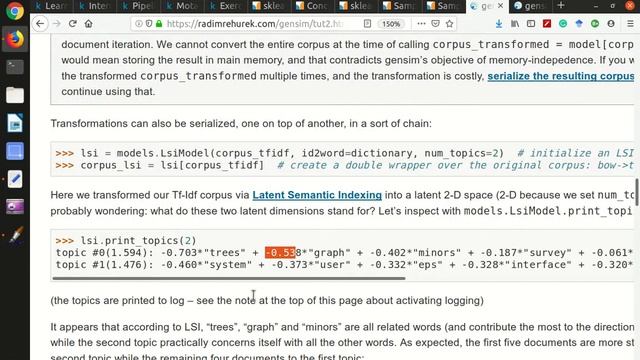The image size is (640, 360).
Task: Open tracking protection shield icon
Action: [x=149, y=24]
